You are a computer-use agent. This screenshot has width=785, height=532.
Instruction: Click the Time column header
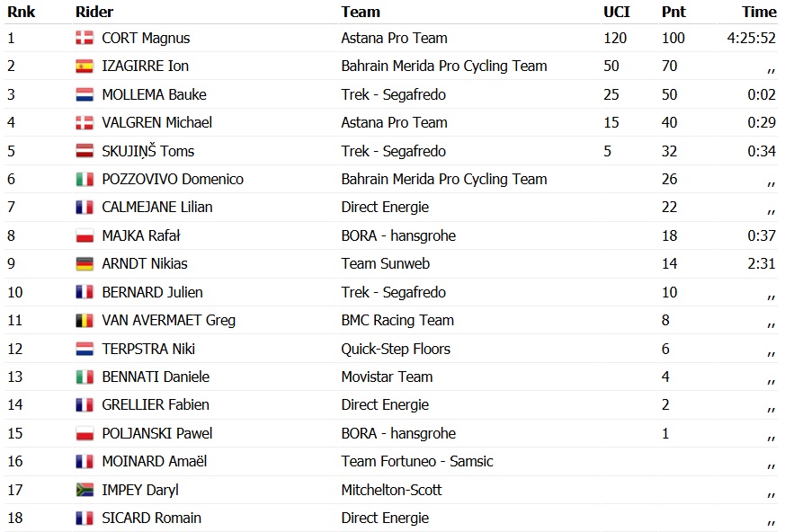759,12
